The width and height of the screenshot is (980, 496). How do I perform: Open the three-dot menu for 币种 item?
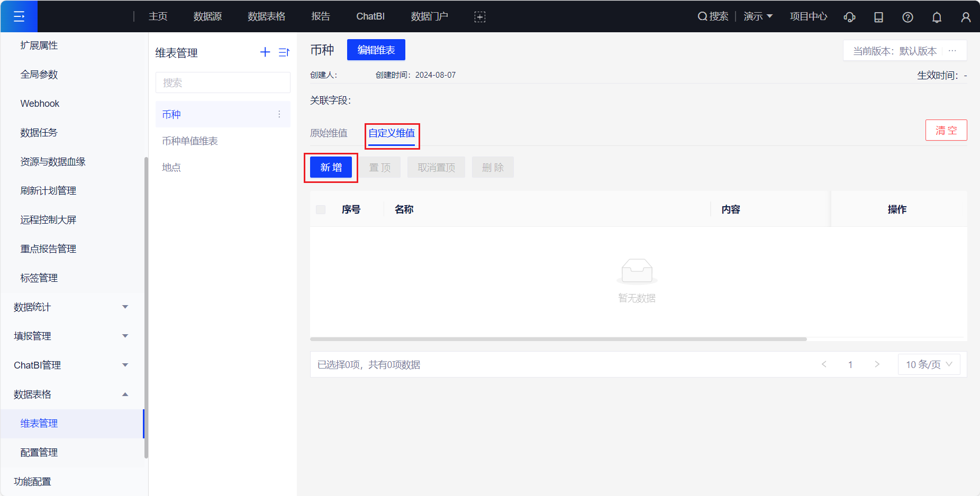click(x=279, y=114)
